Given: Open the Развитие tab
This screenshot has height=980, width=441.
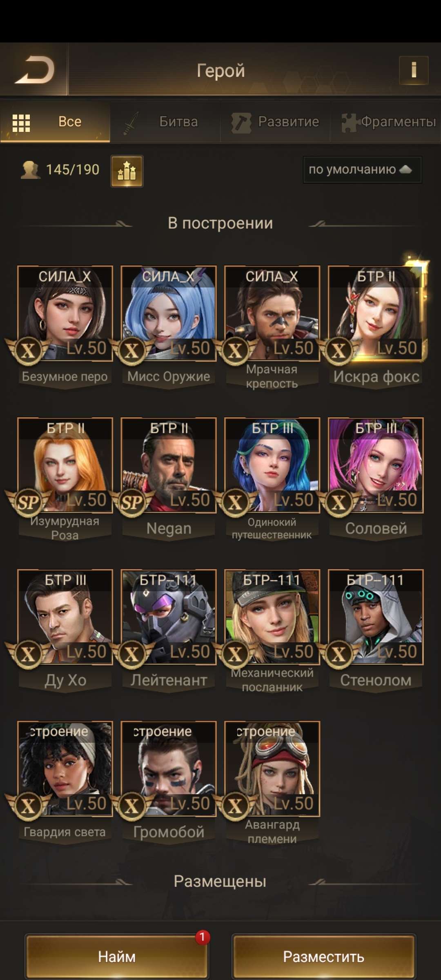Looking at the screenshot, I should point(275,122).
